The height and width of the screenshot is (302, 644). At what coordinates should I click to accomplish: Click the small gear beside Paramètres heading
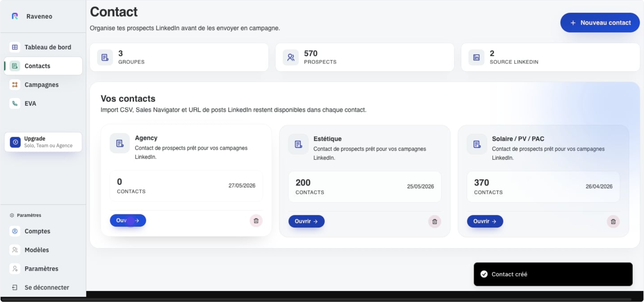12,215
